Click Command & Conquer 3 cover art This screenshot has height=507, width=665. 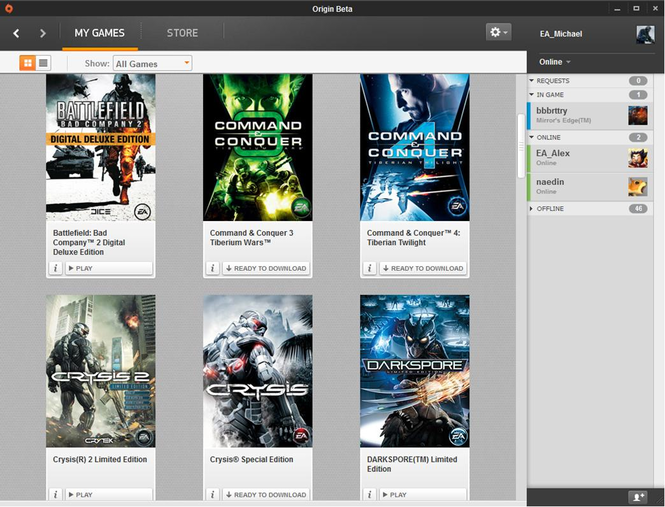[258, 147]
